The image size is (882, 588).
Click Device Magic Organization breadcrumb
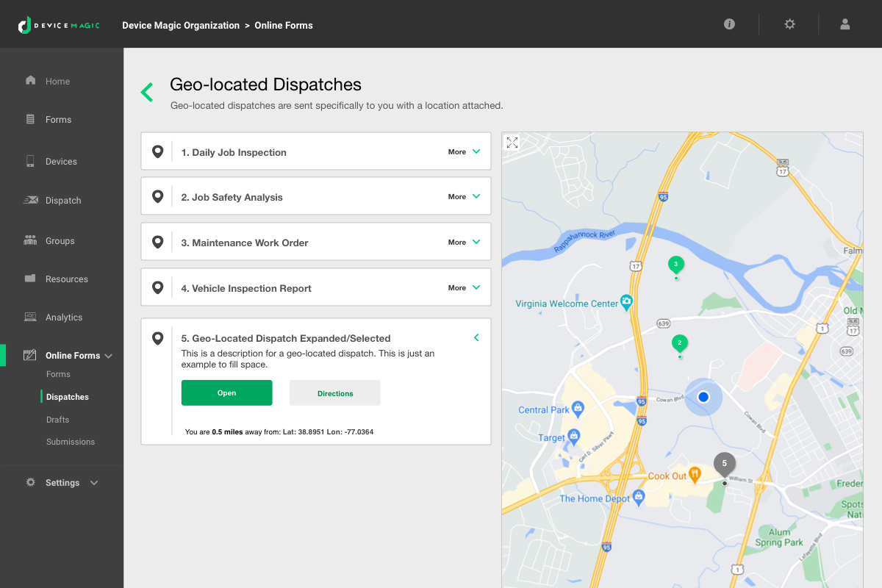[181, 25]
